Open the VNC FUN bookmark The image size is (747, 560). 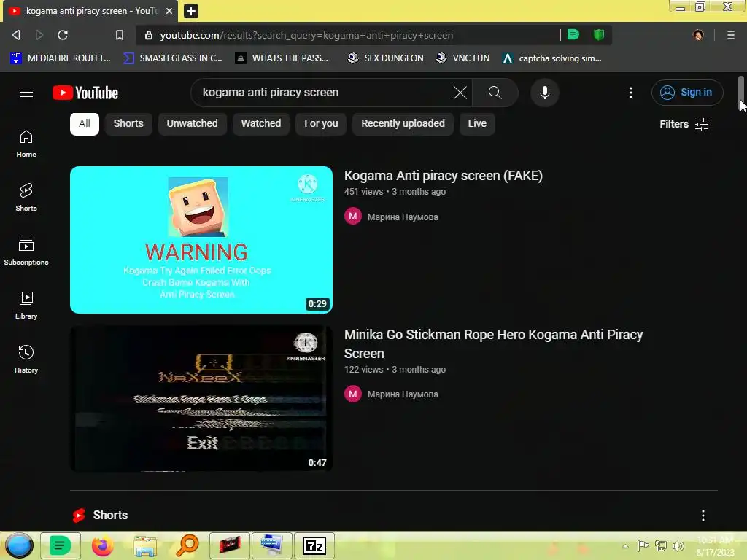[463, 58]
